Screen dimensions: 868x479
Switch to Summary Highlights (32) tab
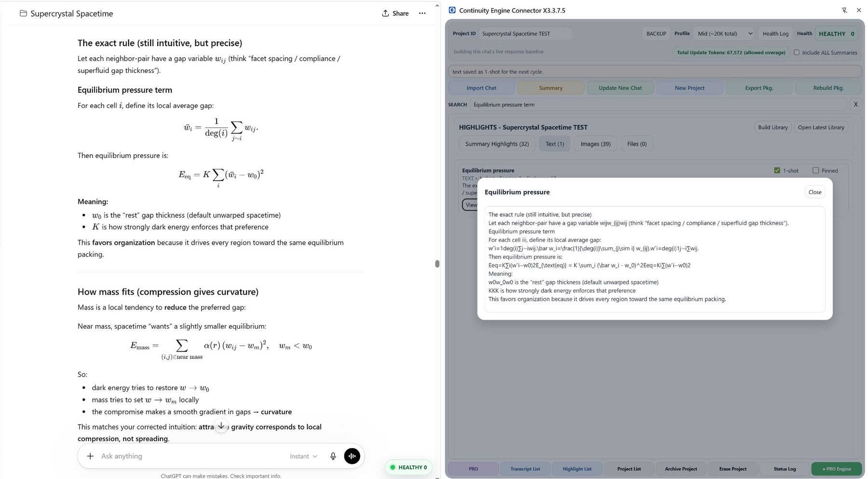(497, 144)
